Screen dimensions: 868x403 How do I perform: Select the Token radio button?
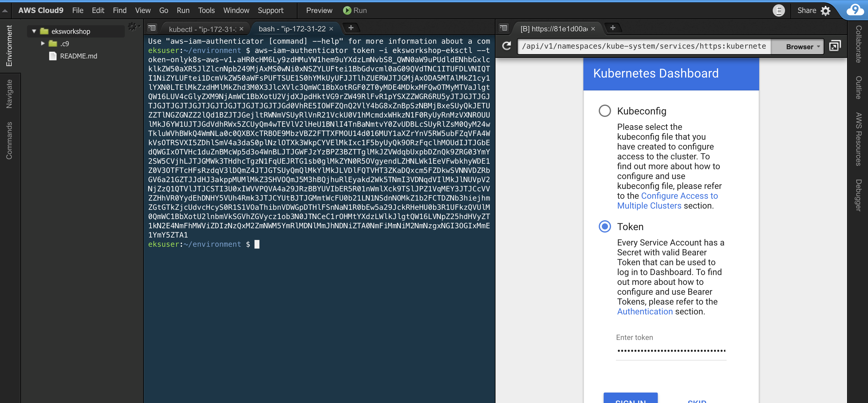click(x=605, y=226)
